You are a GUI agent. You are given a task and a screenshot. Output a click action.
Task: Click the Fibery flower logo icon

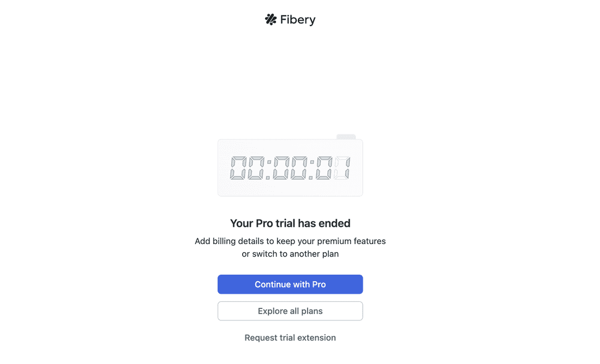[x=270, y=19]
